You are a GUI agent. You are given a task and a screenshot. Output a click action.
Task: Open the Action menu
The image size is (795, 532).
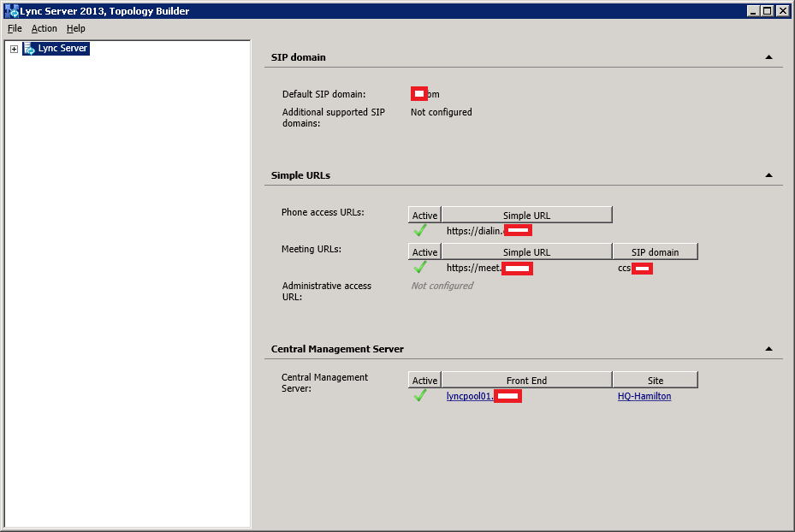coord(44,28)
